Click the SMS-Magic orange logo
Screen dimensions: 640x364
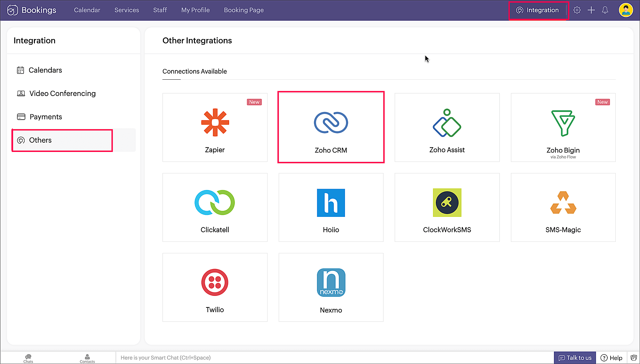[563, 202]
